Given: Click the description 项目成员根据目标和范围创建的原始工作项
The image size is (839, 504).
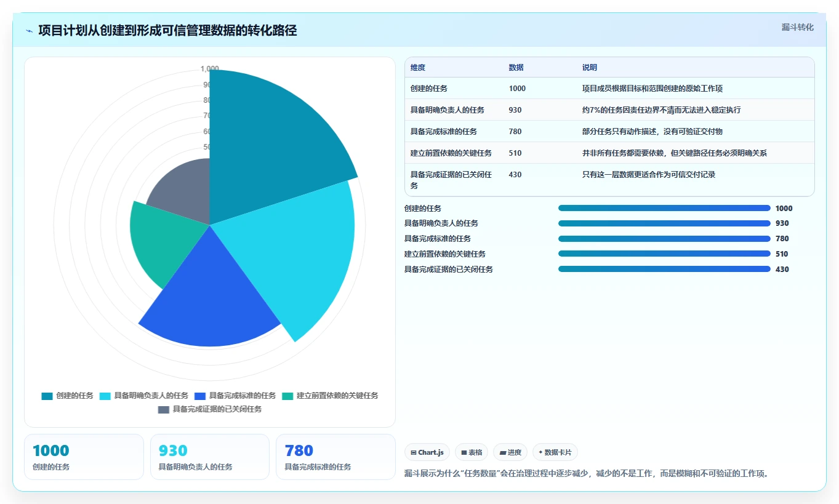Looking at the screenshot, I should click(652, 89).
